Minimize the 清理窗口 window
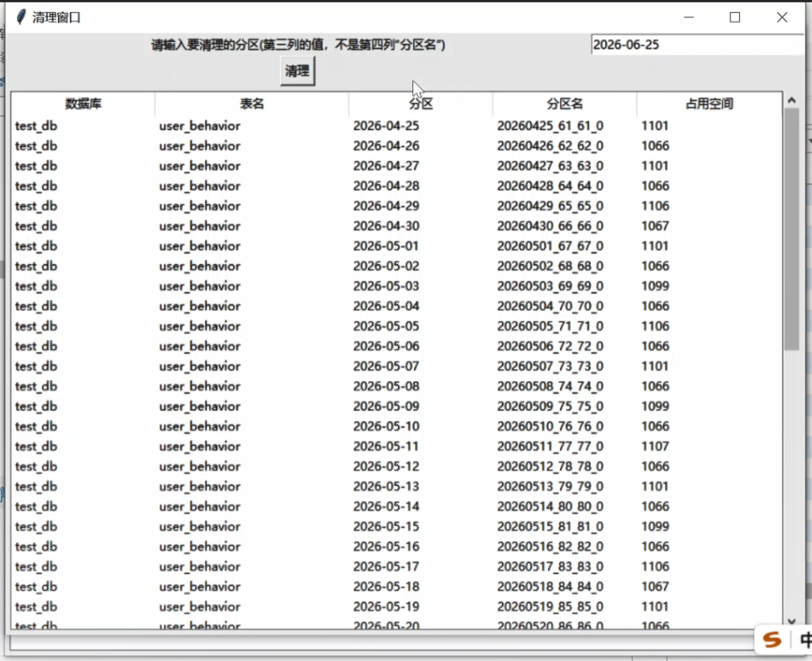Image resolution: width=812 pixels, height=661 pixels. [689, 17]
